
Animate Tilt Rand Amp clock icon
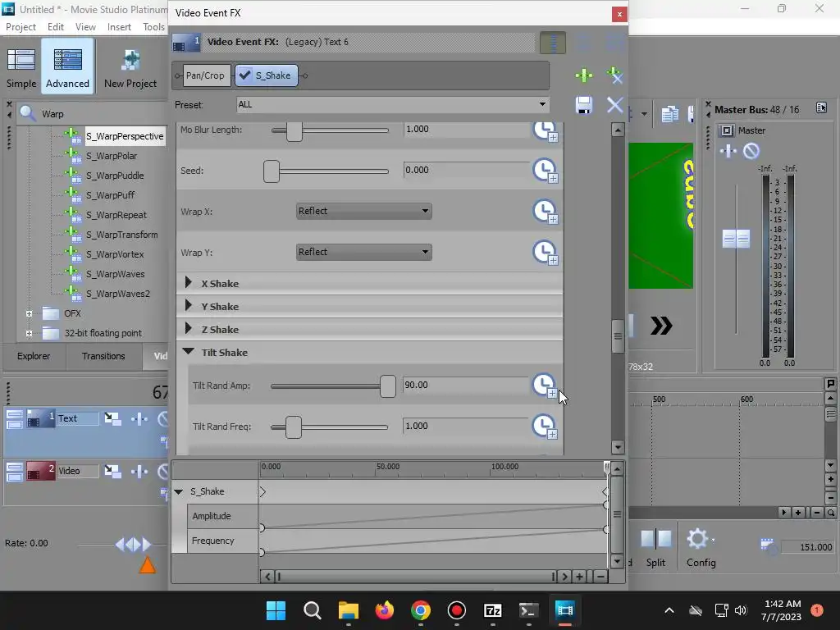coord(545,386)
